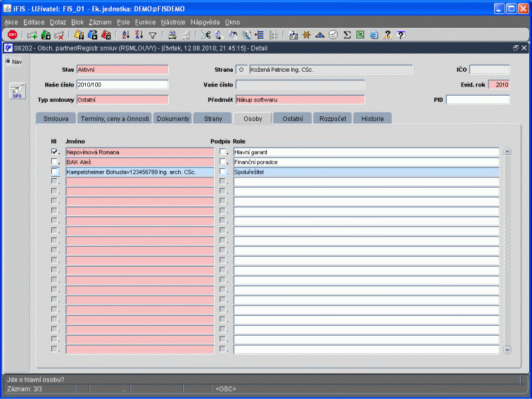Click the empty PID input field
The height and width of the screenshot is (399, 532).
coord(477,100)
